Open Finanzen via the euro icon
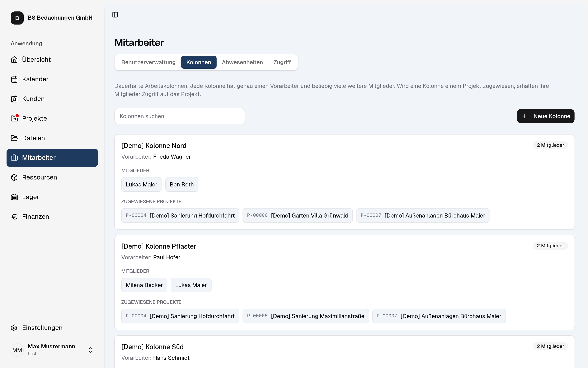 14,217
